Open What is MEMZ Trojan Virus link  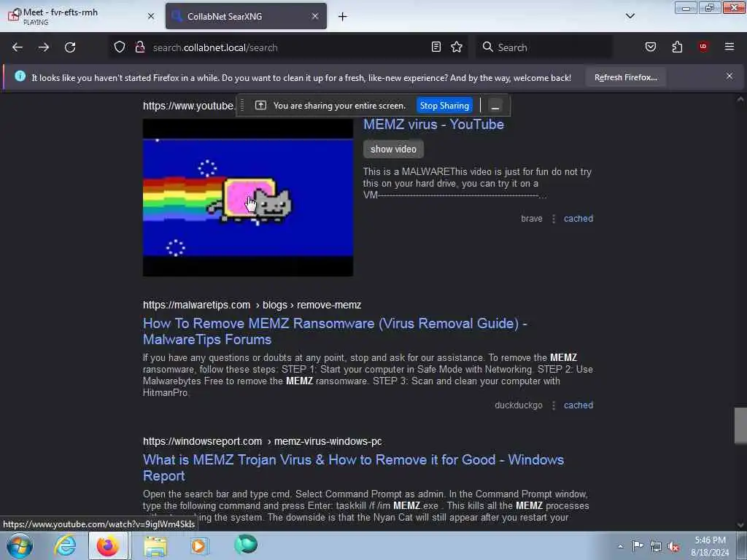(x=353, y=467)
